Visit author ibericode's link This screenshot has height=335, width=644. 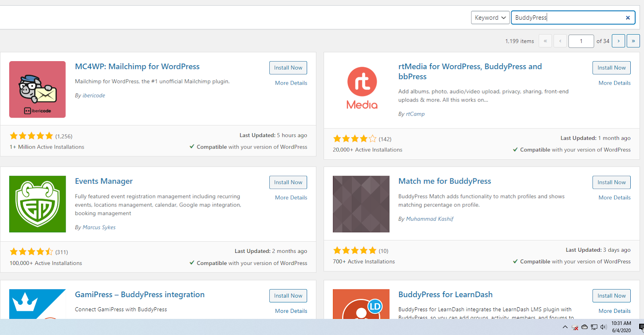pos(94,95)
